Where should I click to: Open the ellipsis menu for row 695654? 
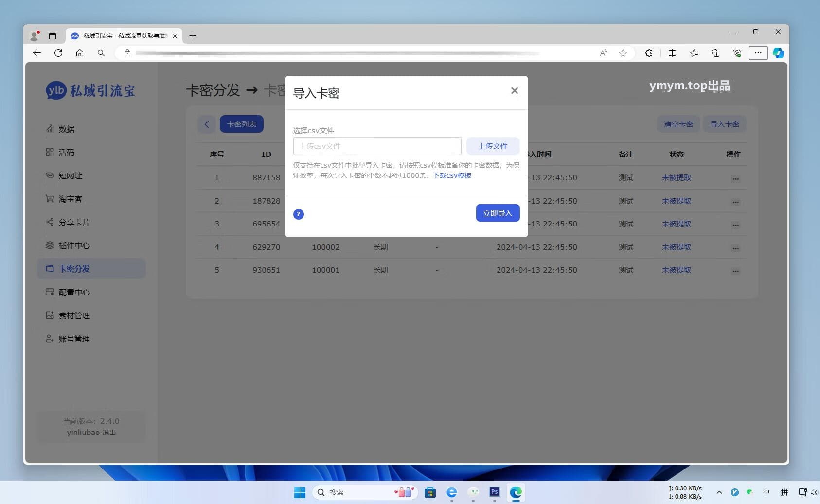click(x=735, y=225)
